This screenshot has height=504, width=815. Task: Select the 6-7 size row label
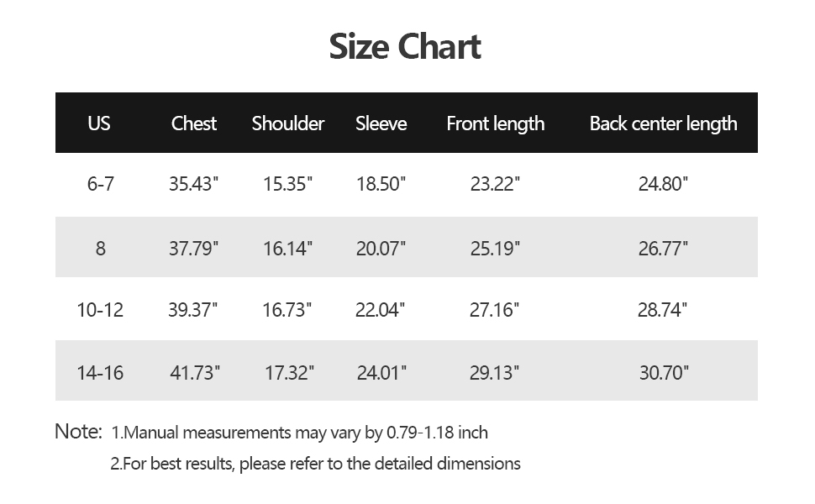tap(100, 184)
